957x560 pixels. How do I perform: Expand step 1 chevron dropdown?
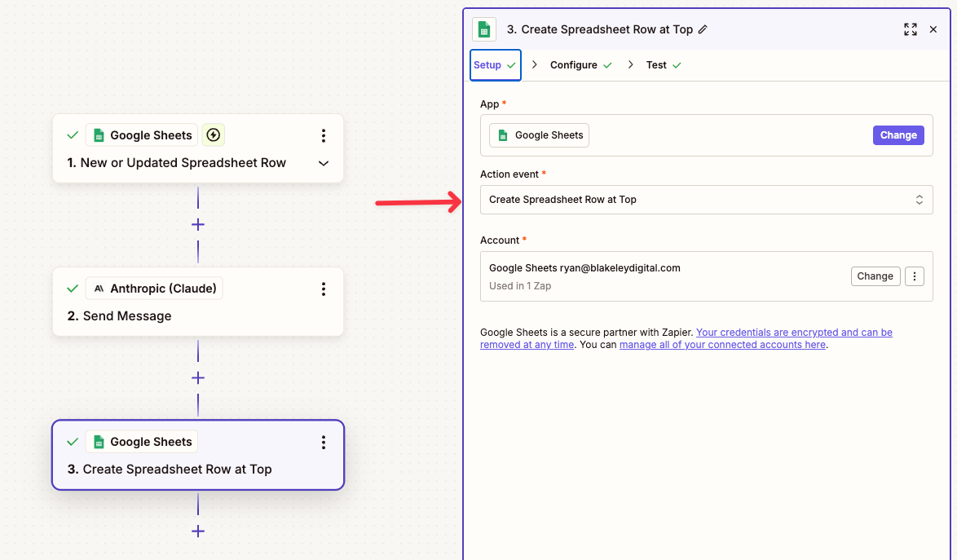tap(324, 163)
